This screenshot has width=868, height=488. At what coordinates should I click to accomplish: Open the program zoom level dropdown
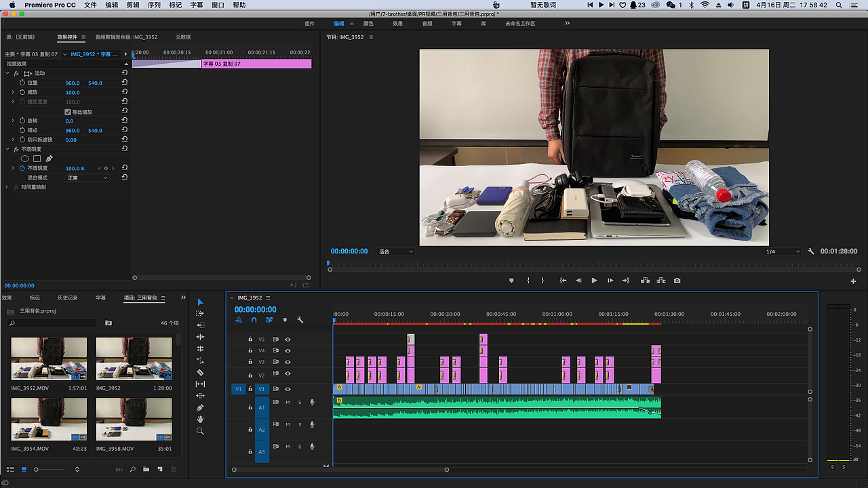point(395,251)
